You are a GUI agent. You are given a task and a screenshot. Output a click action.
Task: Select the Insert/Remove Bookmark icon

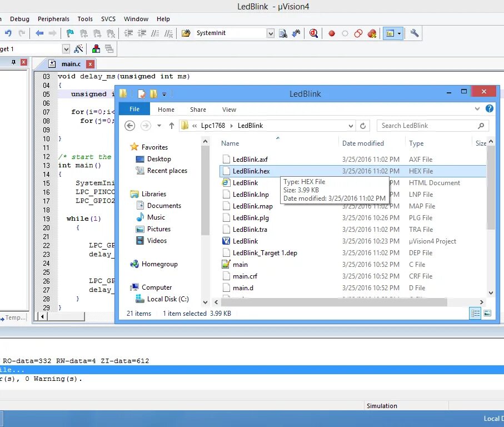pos(69,33)
